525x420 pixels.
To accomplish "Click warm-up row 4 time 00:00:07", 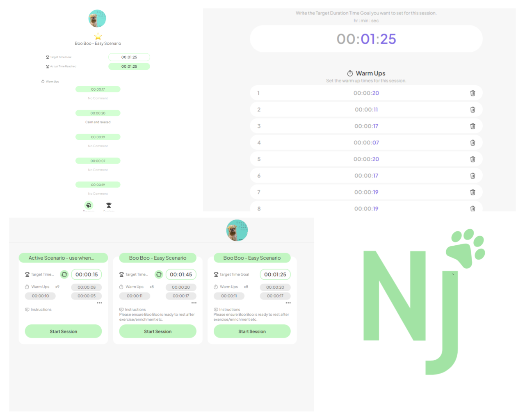I will [366, 143].
